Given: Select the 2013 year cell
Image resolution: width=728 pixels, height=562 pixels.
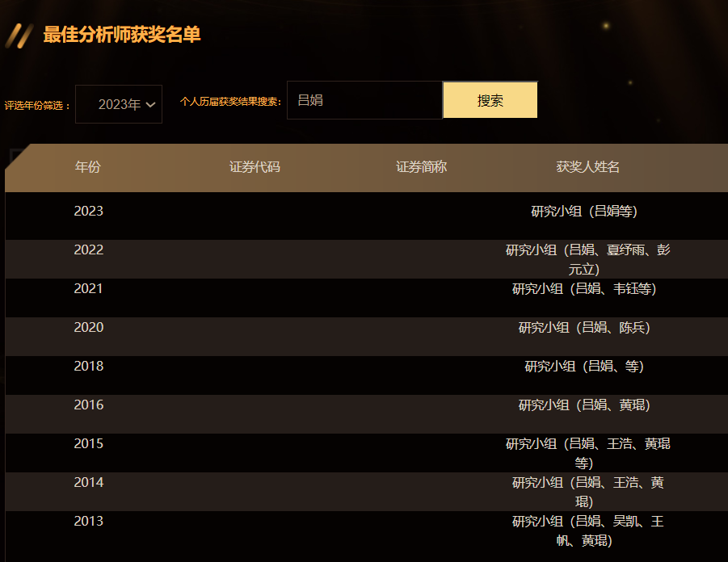Looking at the screenshot, I should [88, 521].
